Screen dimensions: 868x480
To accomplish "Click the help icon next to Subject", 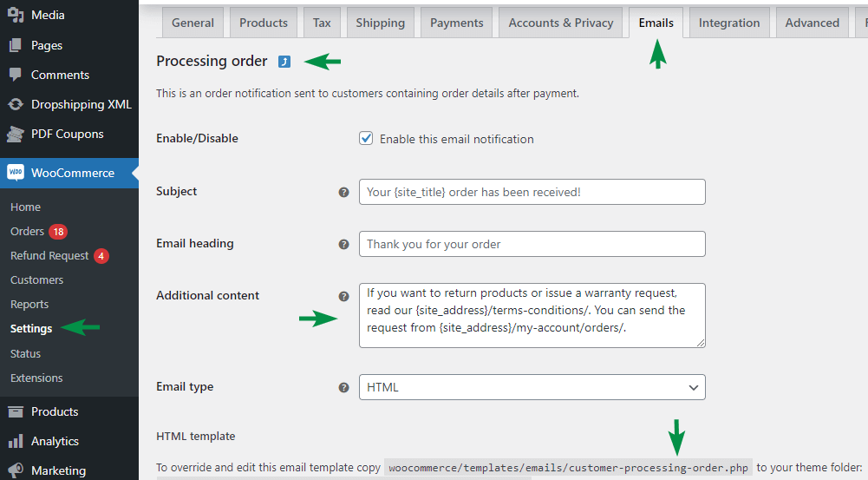I will (x=343, y=193).
